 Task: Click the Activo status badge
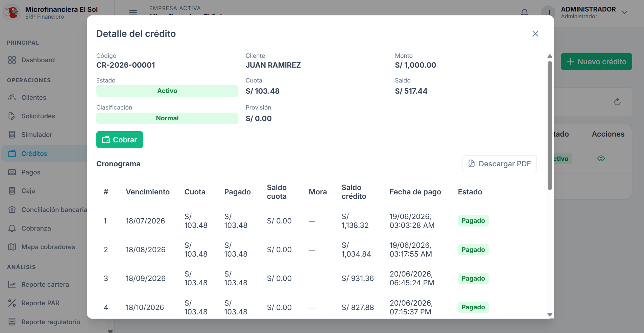(x=167, y=91)
